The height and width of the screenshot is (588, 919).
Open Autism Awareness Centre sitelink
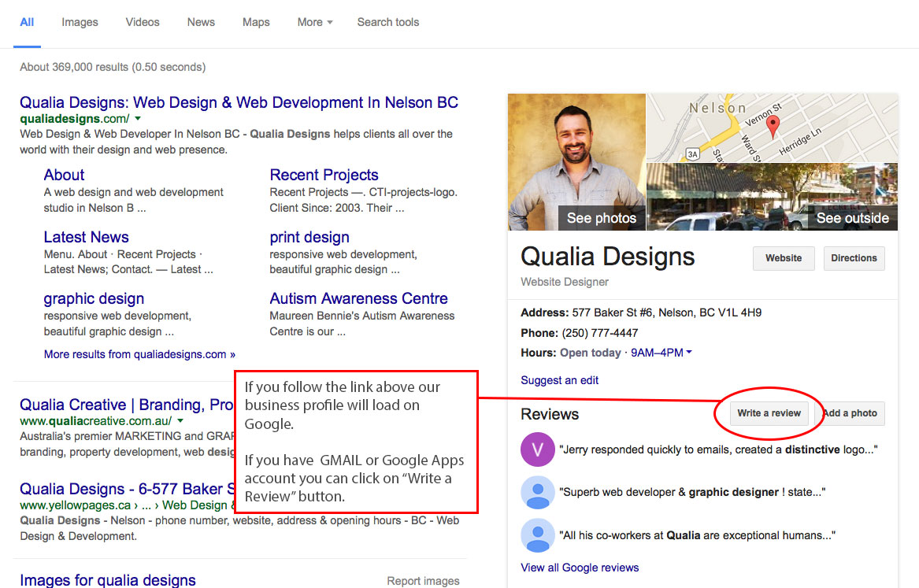coord(358,298)
